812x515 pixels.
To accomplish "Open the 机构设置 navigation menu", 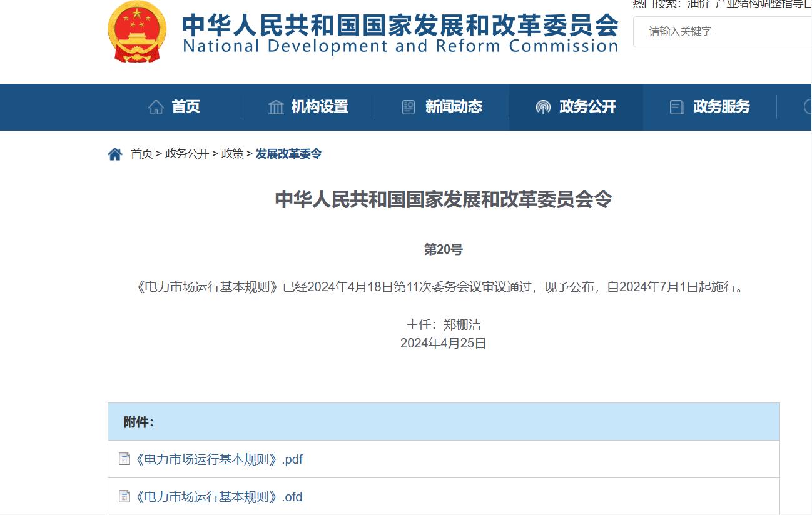I will (x=320, y=107).
